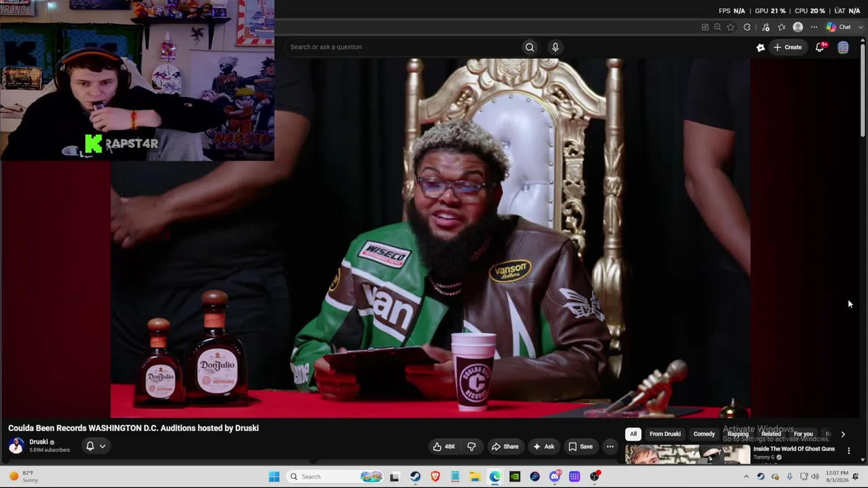Select the For you filter chip
The width and height of the screenshot is (868, 488).
804,434
